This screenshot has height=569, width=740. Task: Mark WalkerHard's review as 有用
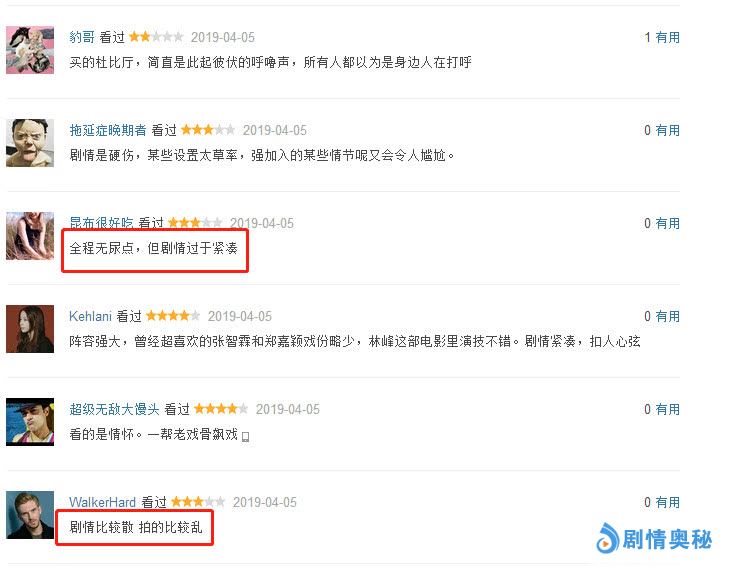[667, 502]
